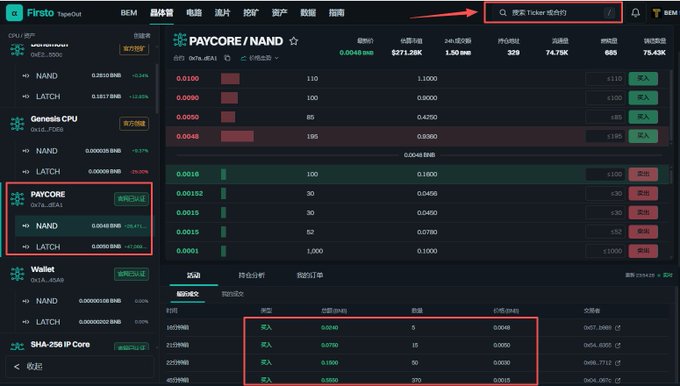Favorite PAYCORE / NAND with the star

point(294,41)
